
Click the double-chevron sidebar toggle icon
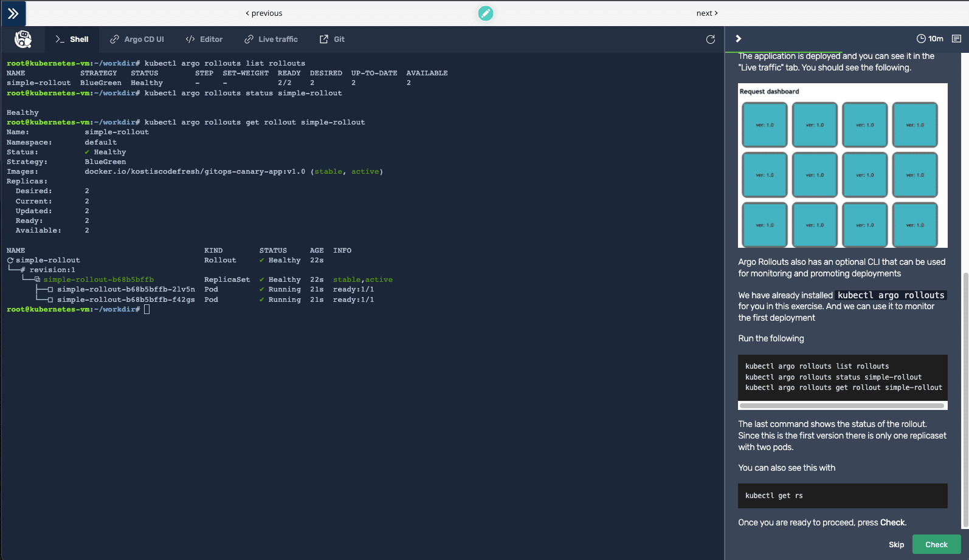(13, 13)
